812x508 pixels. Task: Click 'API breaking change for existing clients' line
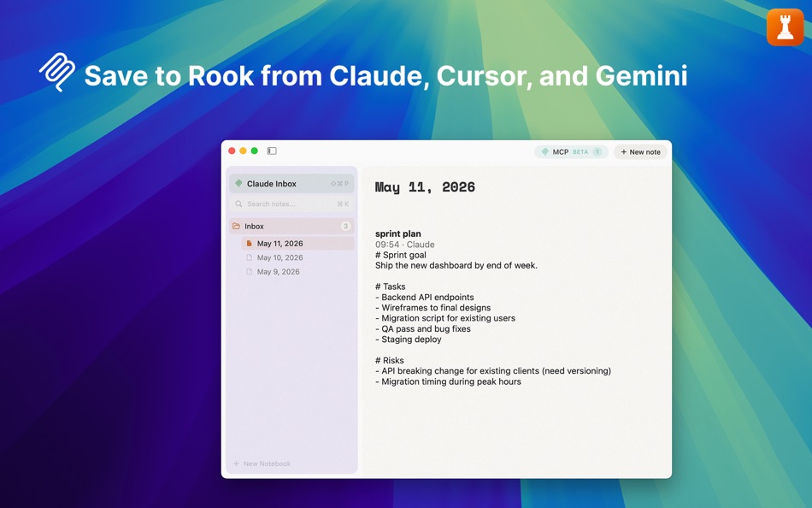point(493,370)
